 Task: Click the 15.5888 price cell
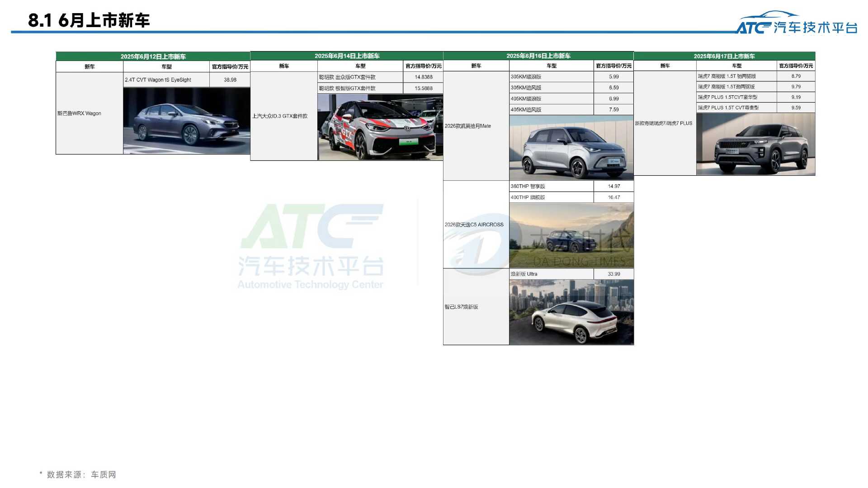pos(423,89)
